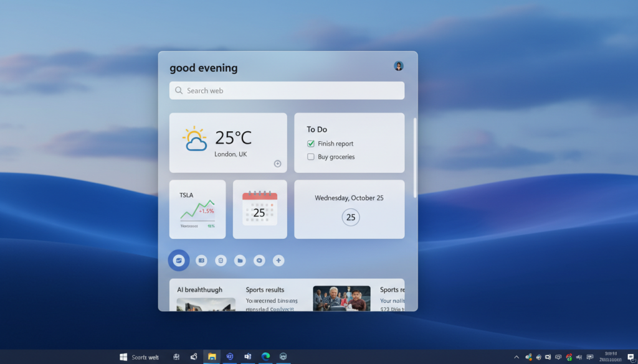
Task: Open the AI breakthrough news headline
Action: (199, 290)
